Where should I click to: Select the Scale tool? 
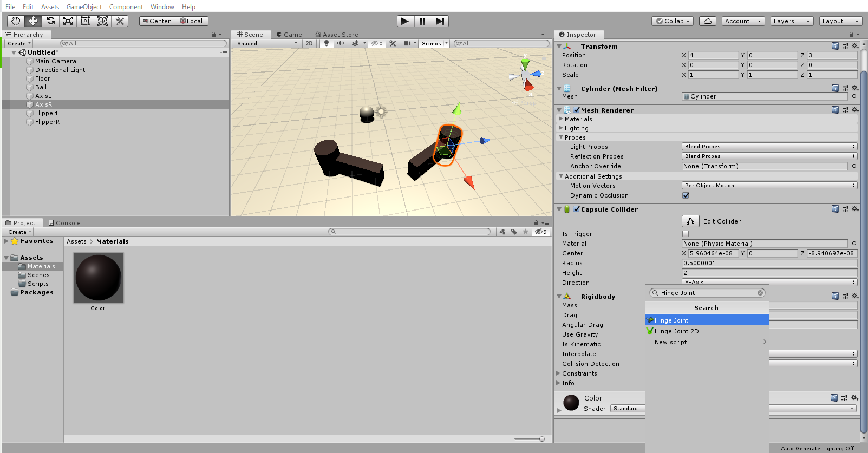tap(68, 21)
